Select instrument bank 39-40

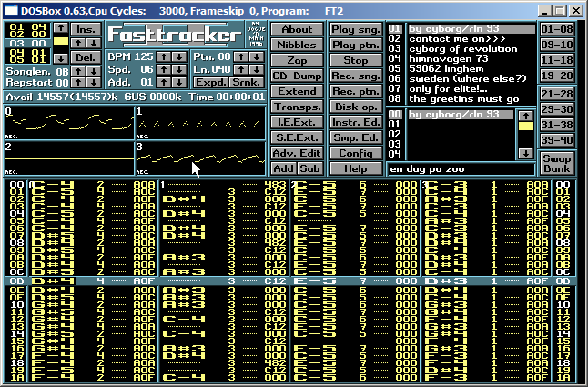(557, 140)
